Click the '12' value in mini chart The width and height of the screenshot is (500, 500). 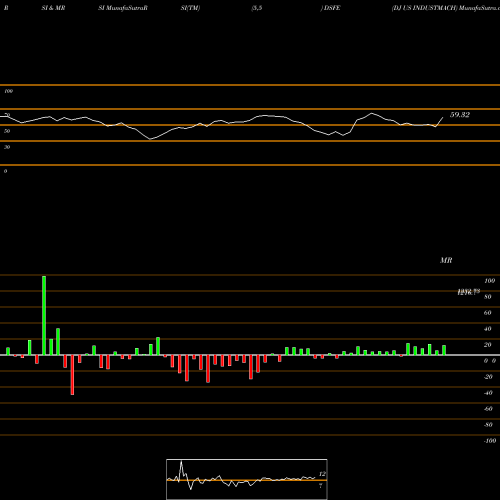[322, 474]
